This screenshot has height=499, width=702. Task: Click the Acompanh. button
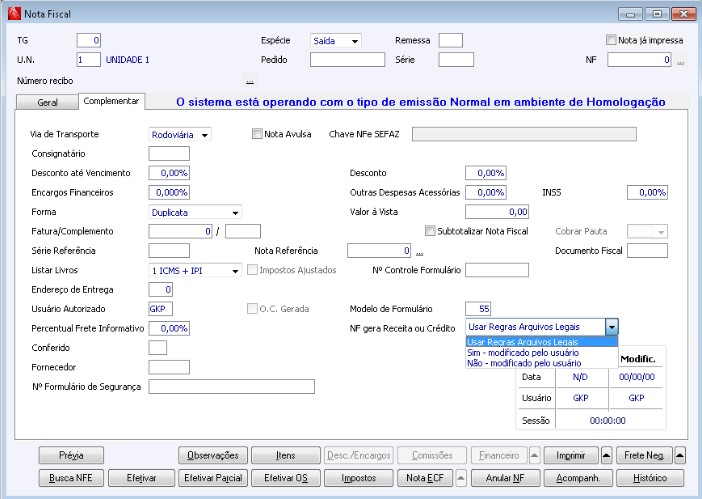pyautogui.click(x=578, y=478)
